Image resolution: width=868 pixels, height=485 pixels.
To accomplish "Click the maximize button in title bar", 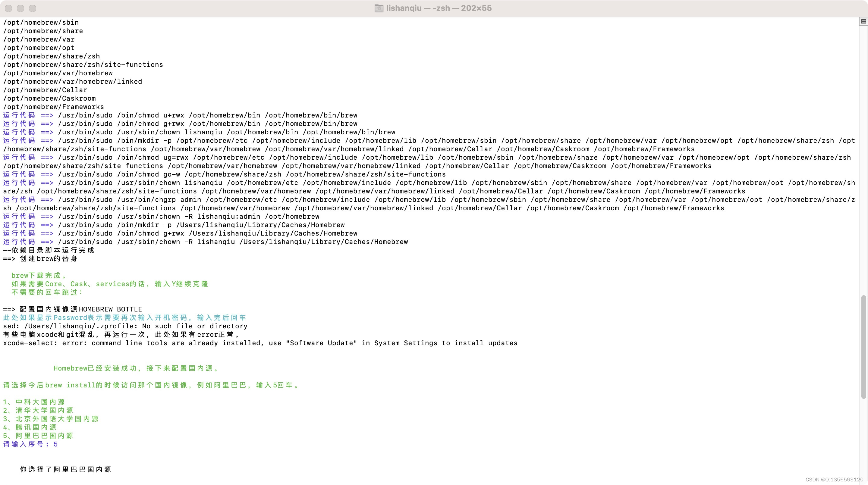I will (x=32, y=8).
